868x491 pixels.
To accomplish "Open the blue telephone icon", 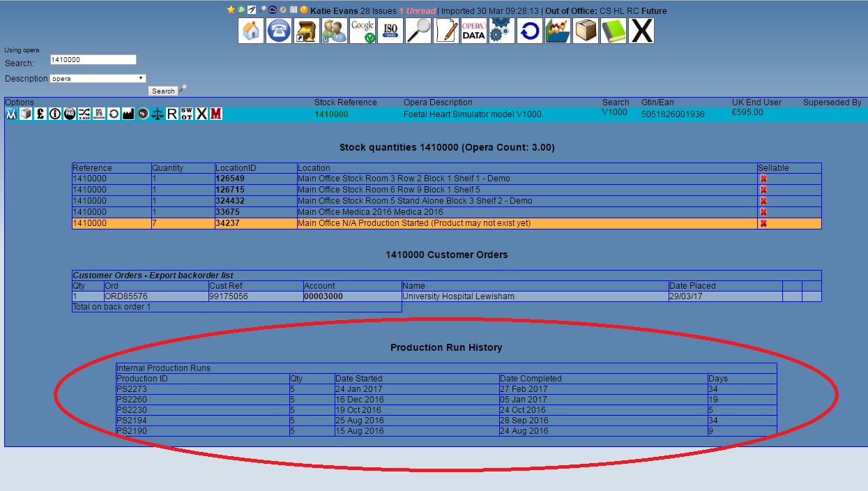I will 279,31.
